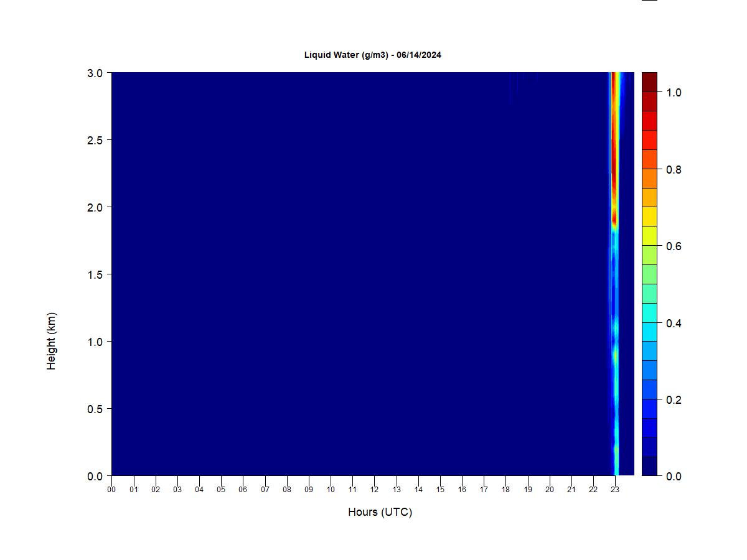Click colorbar scale label '0.8'
Screen dimensions: 747x560
pyautogui.click(x=674, y=169)
